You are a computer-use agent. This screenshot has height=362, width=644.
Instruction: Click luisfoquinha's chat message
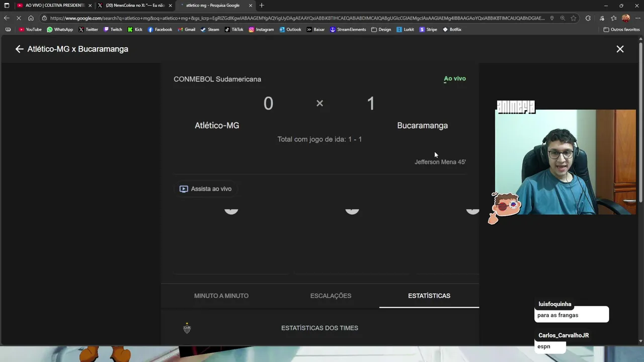pos(572,315)
